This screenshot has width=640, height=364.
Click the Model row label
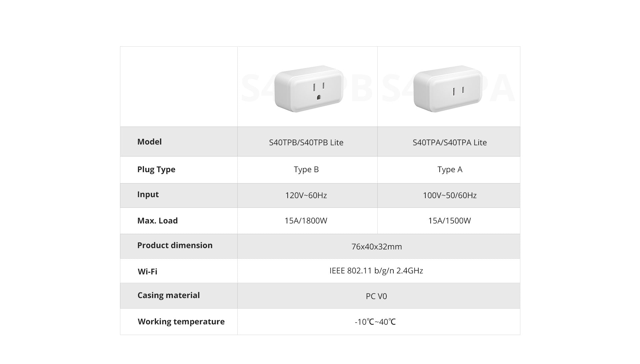pos(149,142)
